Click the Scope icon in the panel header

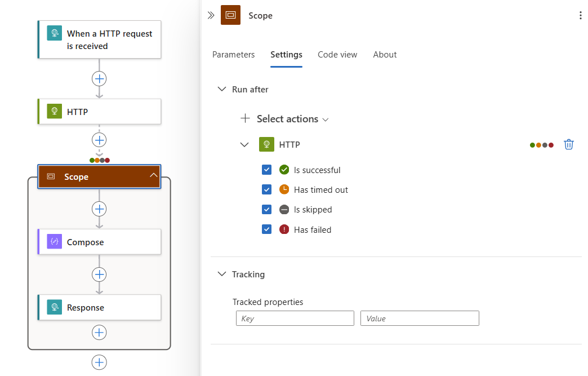click(x=230, y=15)
